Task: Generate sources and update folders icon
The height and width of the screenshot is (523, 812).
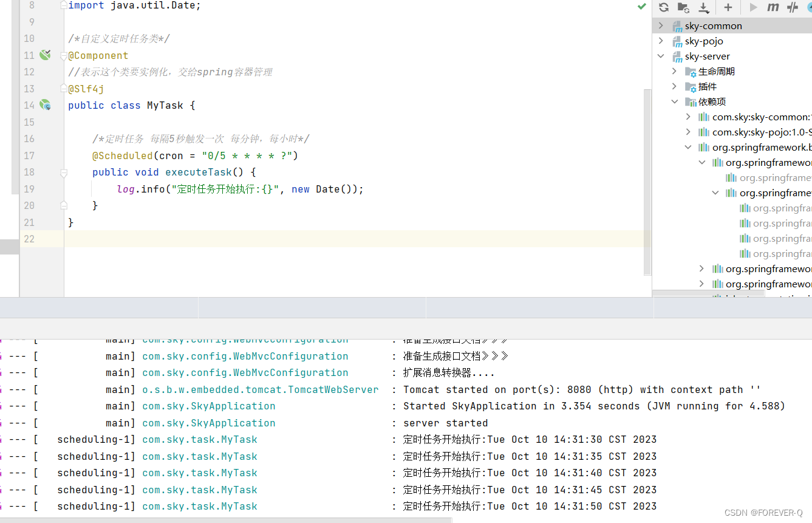Action: click(x=683, y=7)
